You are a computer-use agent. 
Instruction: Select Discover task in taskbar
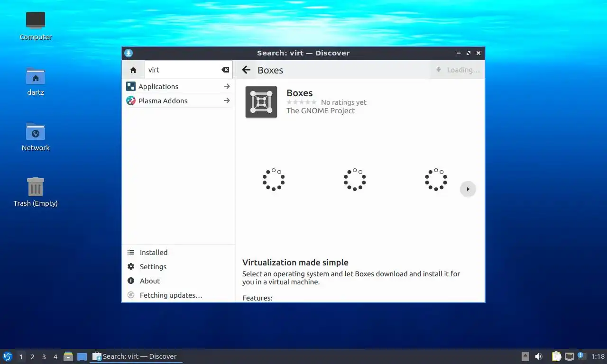pos(136,356)
